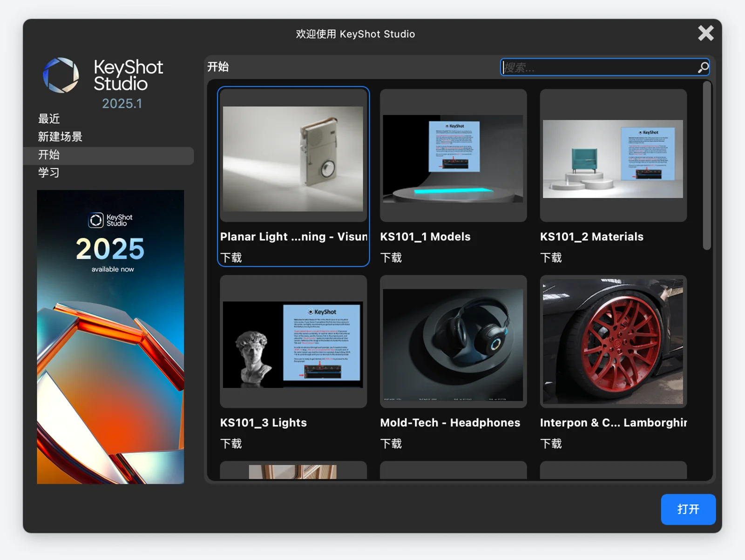Select the Planar Light radio thumbnail
Screen dimensions: 745x560
[x=293, y=159]
